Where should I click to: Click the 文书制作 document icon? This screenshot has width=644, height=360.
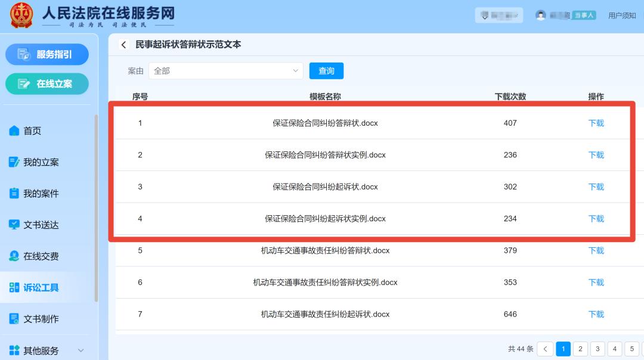coord(14,319)
